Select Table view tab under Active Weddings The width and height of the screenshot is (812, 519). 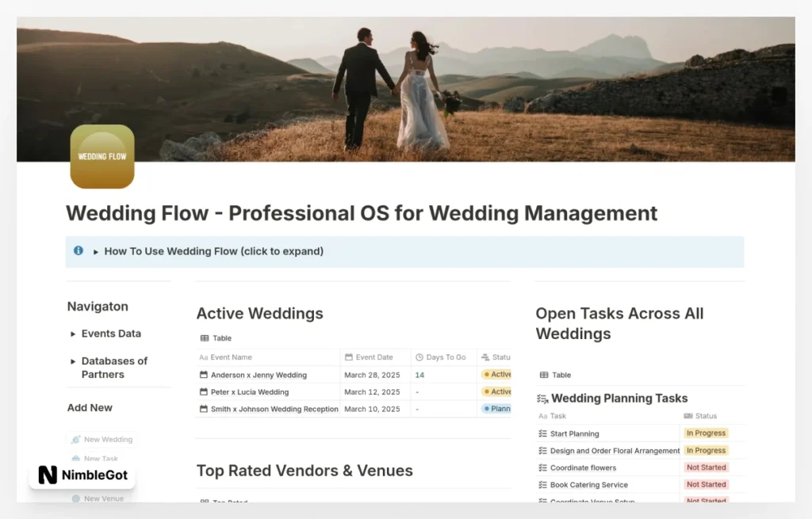click(216, 338)
